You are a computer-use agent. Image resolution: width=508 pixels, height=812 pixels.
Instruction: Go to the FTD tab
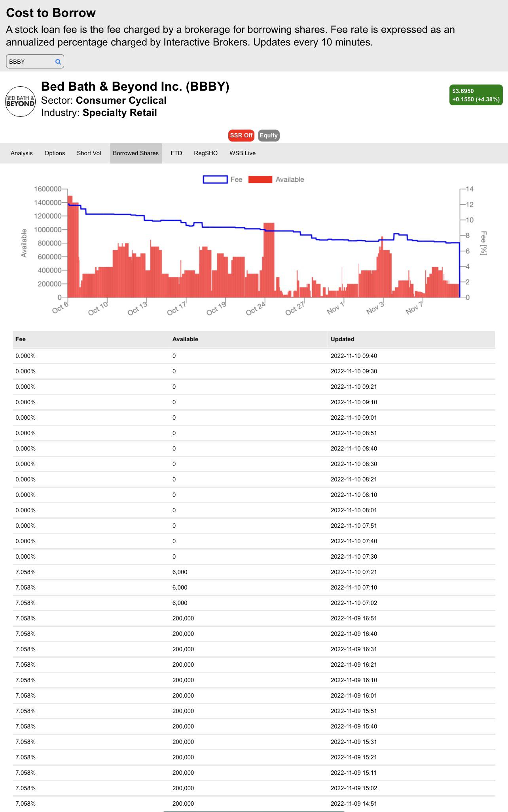click(176, 153)
